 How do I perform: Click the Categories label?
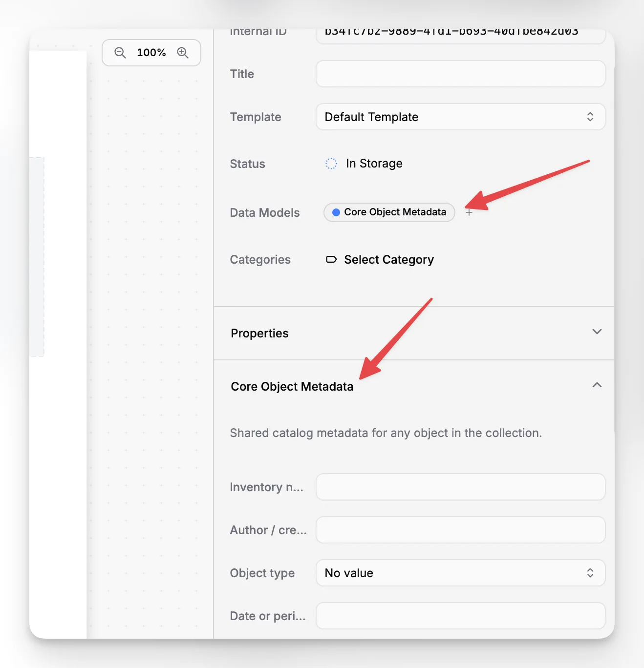point(260,260)
